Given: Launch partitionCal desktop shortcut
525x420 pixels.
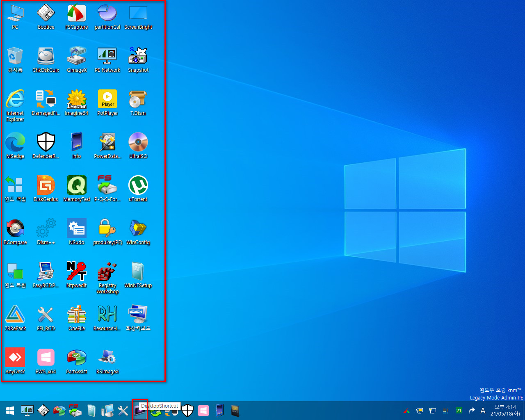Looking at the screenshot, I should (x=107, y=17).
